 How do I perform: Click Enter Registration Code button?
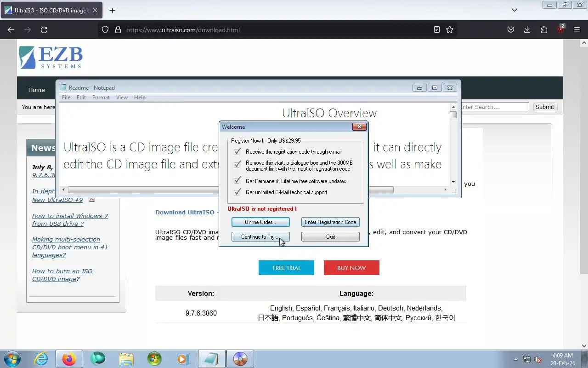tap(330, 222)
